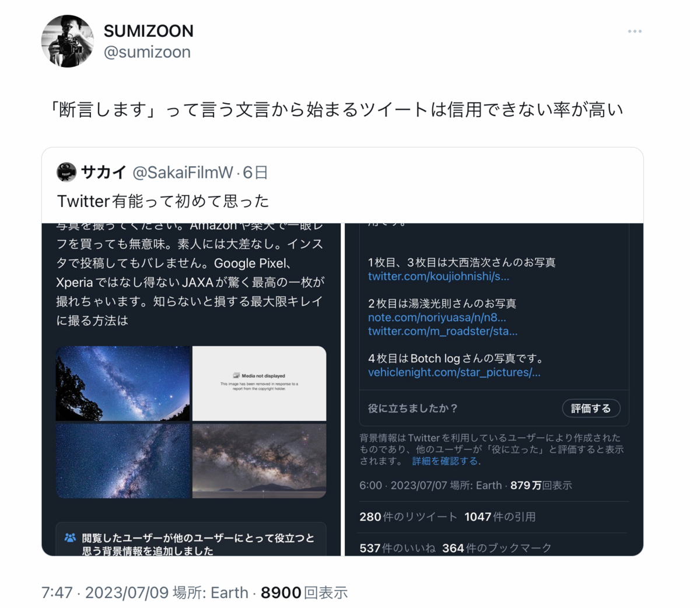700x608 pixels.
Task: Click SUMIZOON's profile avatar photo
Action: click(67, 41)
